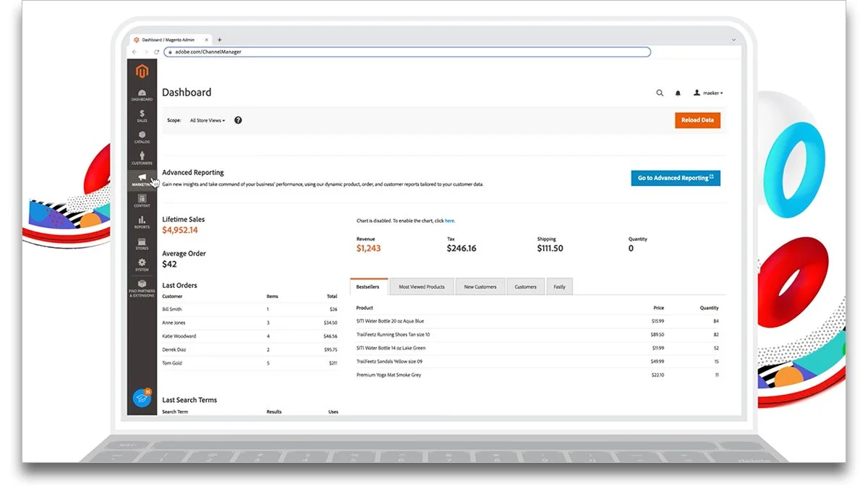The width and height of the screenshot is (868, 486).
Task: Click the Shipping value $111.50
Action: coord(550,248)
